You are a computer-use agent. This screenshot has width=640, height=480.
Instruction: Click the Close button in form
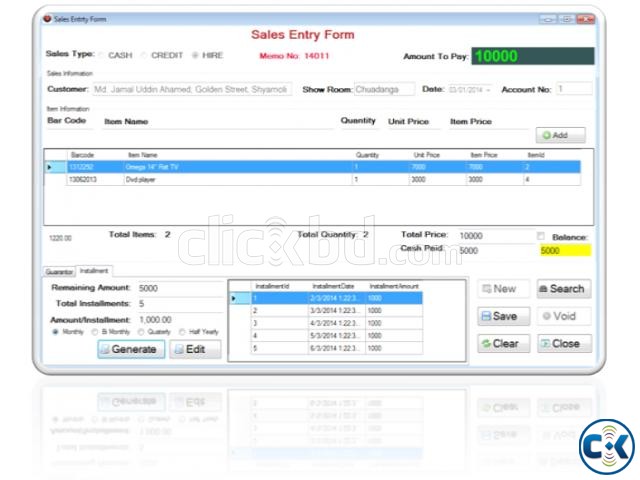click(x=562, y=343)
